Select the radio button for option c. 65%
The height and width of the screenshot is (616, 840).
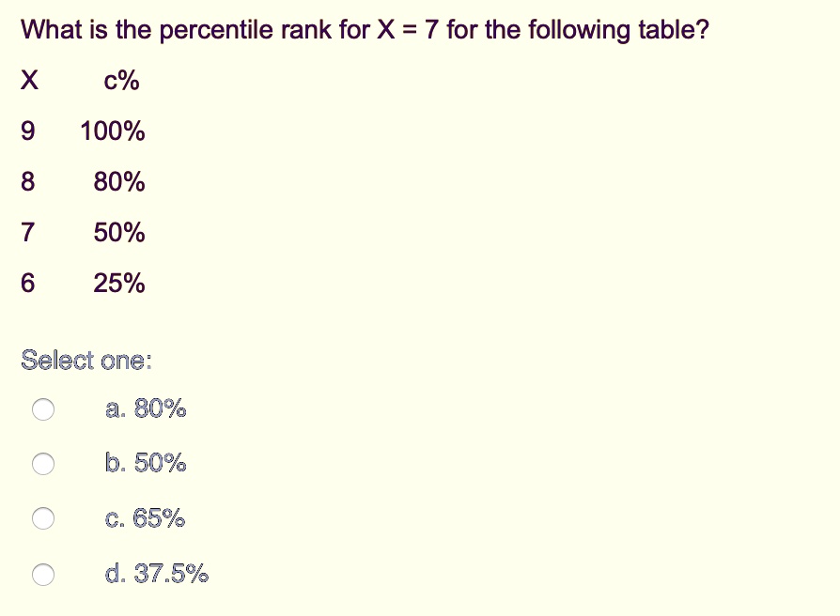pyautogui.click(x=42, y=518)
